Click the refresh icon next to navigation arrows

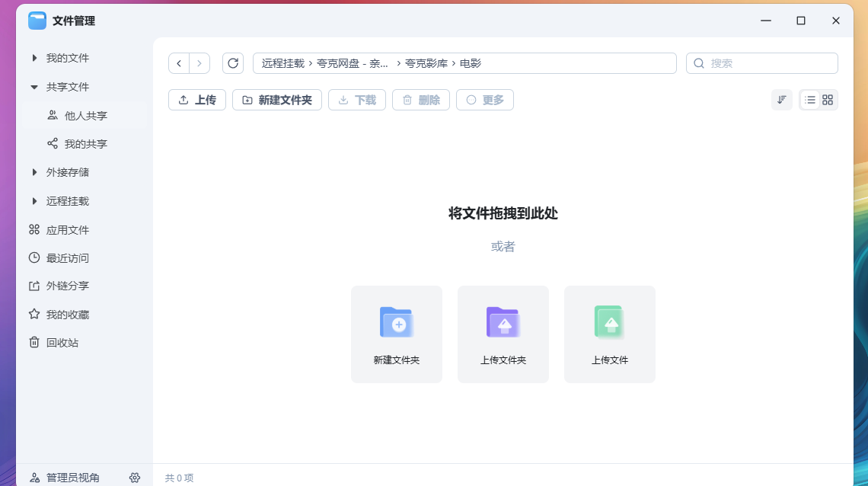point(233,63)
